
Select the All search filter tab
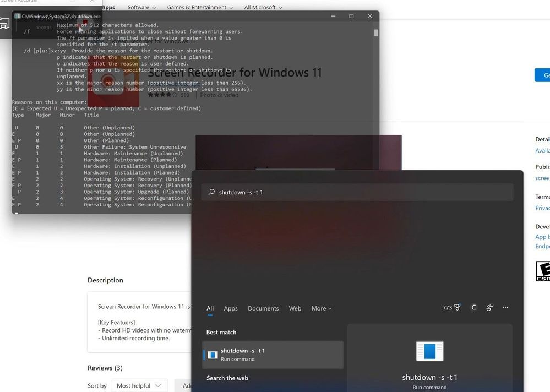tap(210, 308)
